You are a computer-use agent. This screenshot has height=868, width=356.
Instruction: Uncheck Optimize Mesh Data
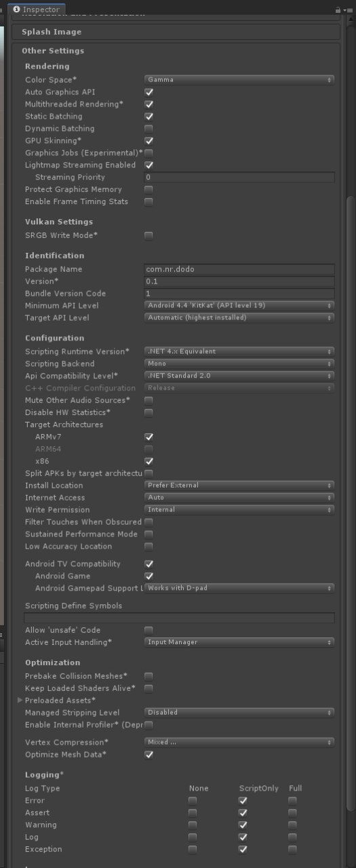(149, 755)
